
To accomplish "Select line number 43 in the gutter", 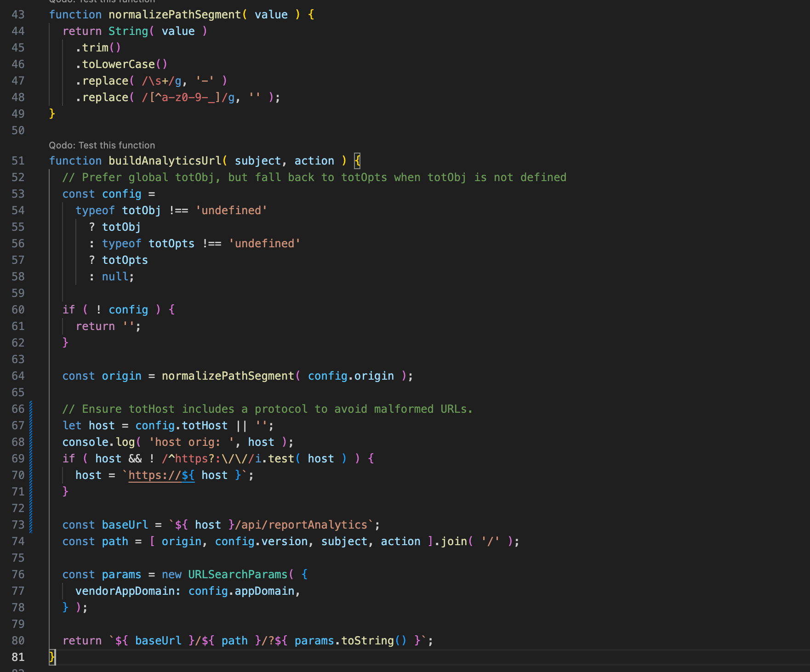I will (x=18, y=15).
